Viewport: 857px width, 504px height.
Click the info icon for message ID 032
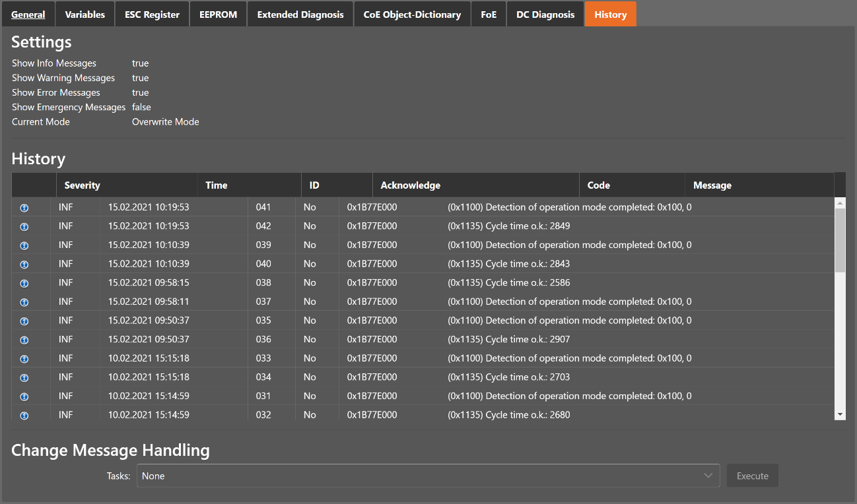click(24, 416)
